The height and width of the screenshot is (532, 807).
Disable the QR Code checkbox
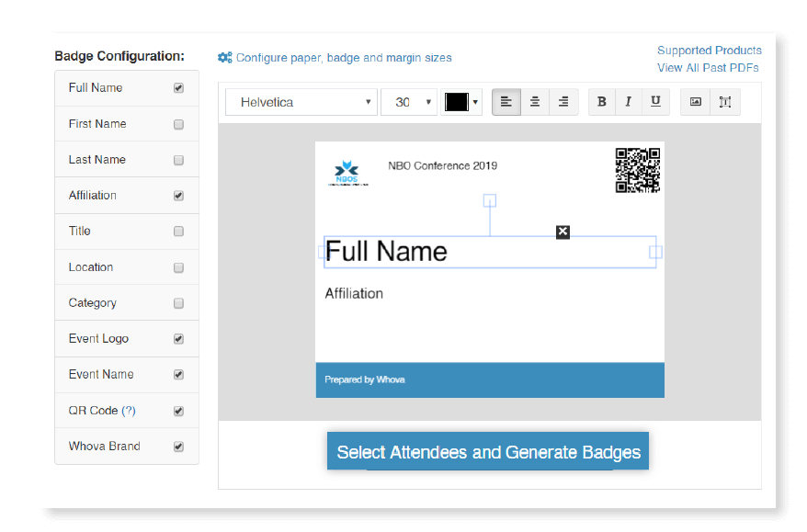pyautogui.click(x=178, y=411)
